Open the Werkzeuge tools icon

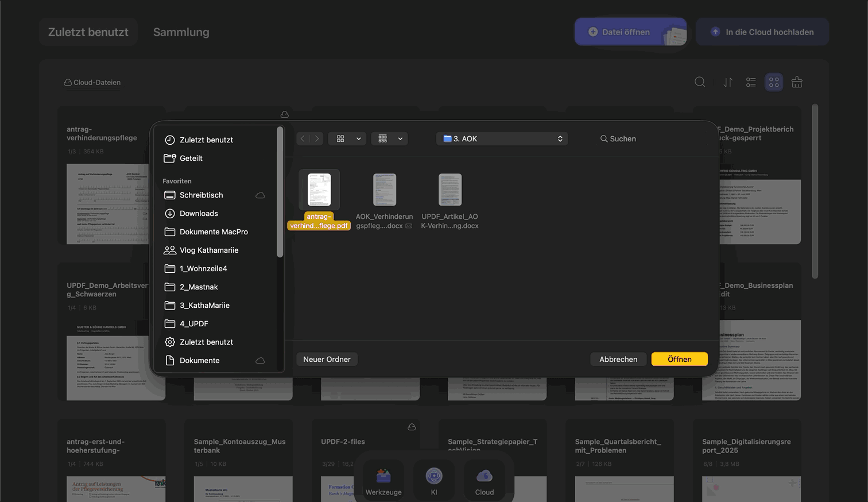pos(383,481)
